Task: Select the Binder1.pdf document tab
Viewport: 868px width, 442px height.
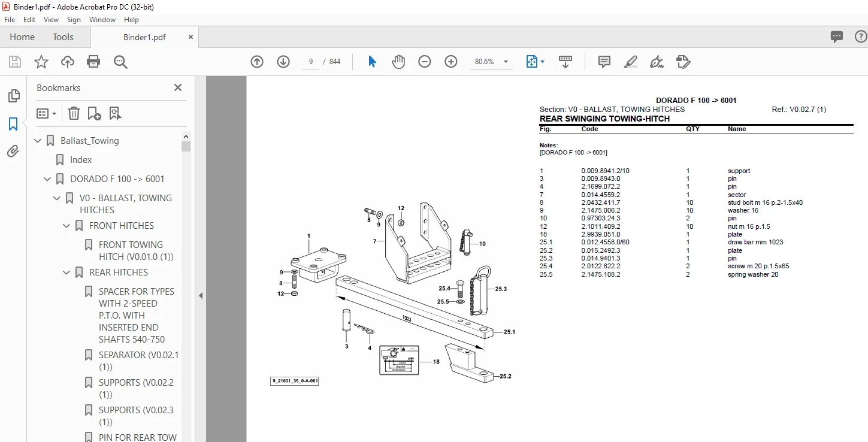Action: (x=144, y=37)
